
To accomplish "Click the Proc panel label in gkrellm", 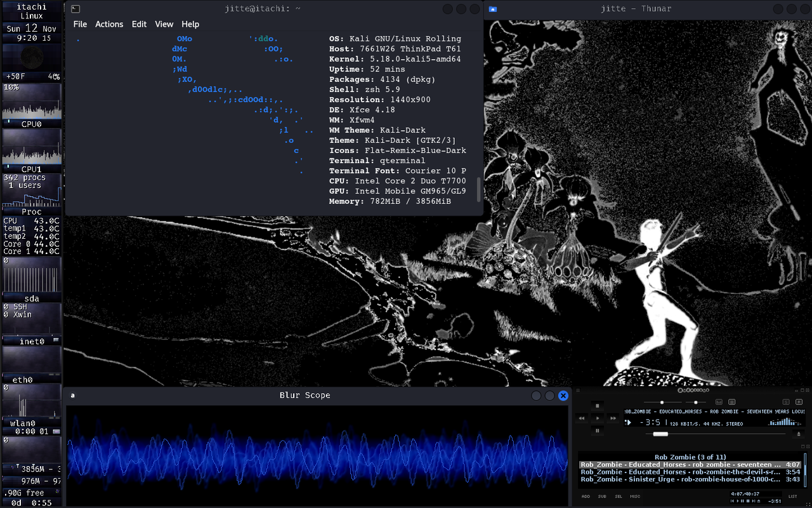I will (32, 212).
